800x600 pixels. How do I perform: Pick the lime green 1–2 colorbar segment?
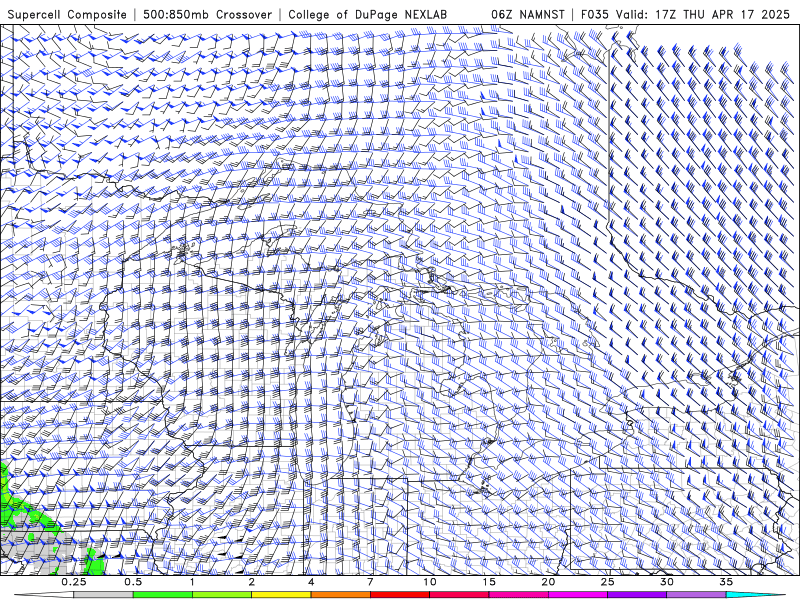(x=222, y=594)
